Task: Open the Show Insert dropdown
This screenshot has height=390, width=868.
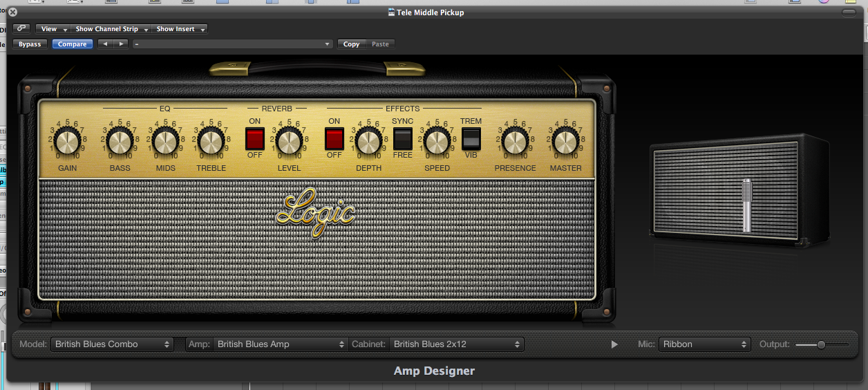Action: tap(180, 29)
